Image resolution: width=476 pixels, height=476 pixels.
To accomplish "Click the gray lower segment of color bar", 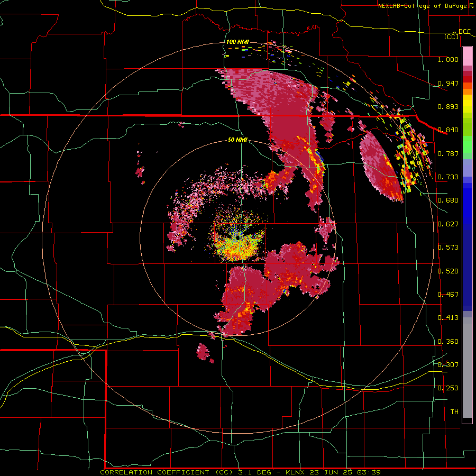I will click(467, 368).
